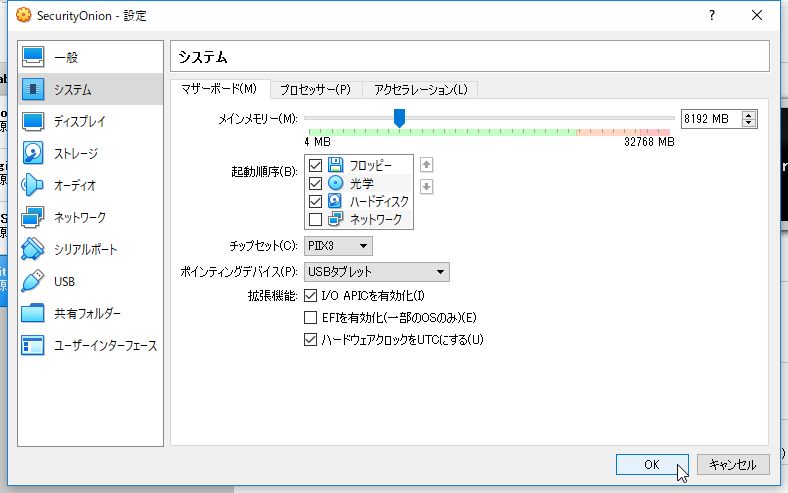Click the ユーザーインターフェース window icon

click(33, 345)
